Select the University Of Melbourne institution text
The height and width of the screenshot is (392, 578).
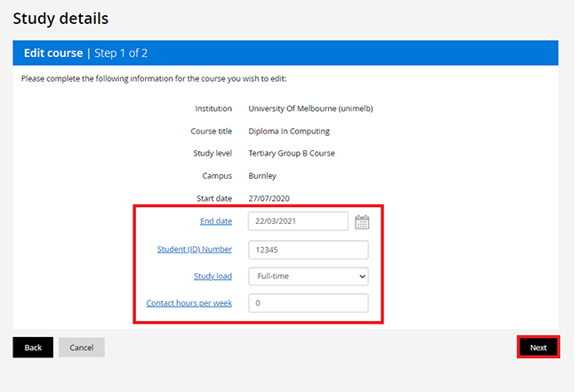point(310,108)
